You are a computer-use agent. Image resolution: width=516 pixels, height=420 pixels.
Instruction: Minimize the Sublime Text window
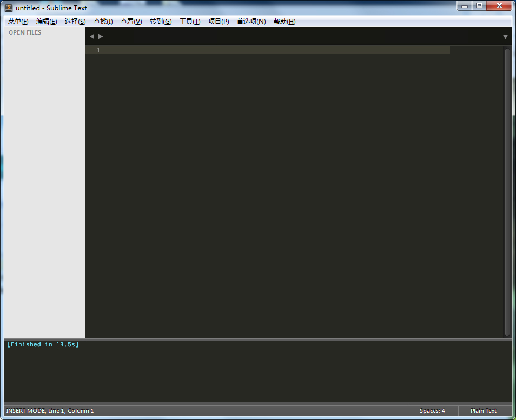465,6
